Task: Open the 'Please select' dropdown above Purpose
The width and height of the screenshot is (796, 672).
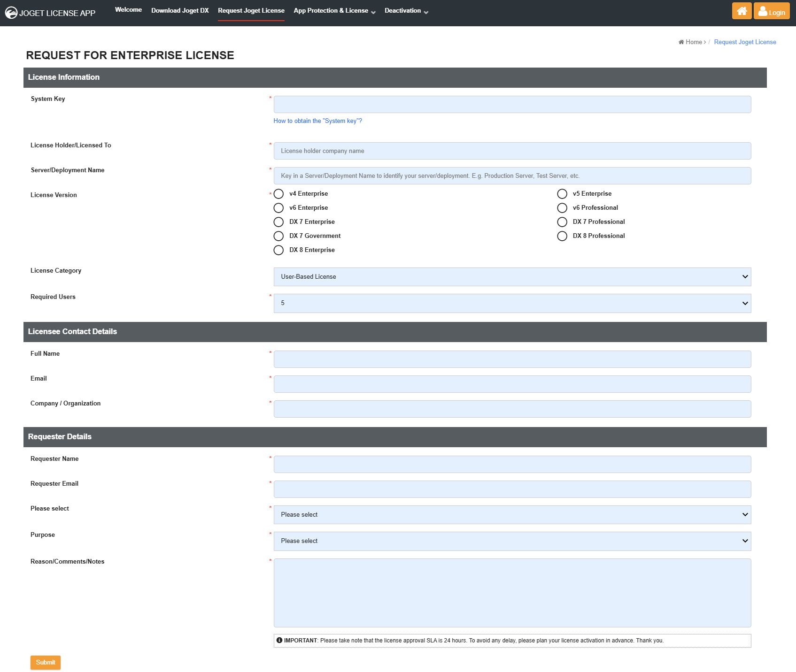Action: coord(512,515)
